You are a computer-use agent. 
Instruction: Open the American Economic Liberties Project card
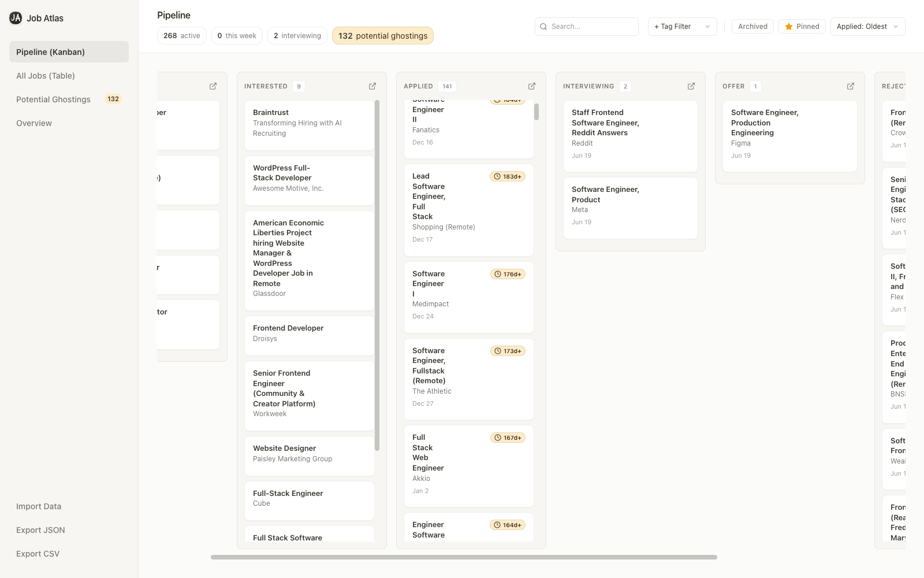click(x=310, y=261)
